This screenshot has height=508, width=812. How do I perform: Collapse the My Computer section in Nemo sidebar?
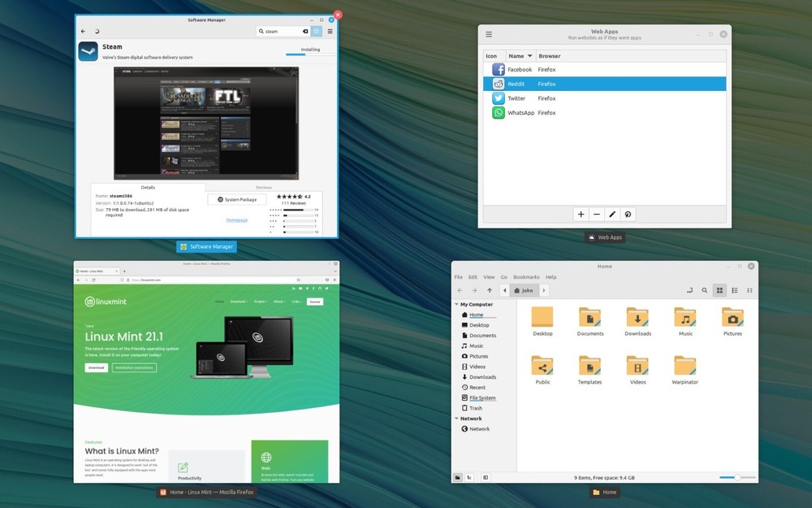[458, 304]
